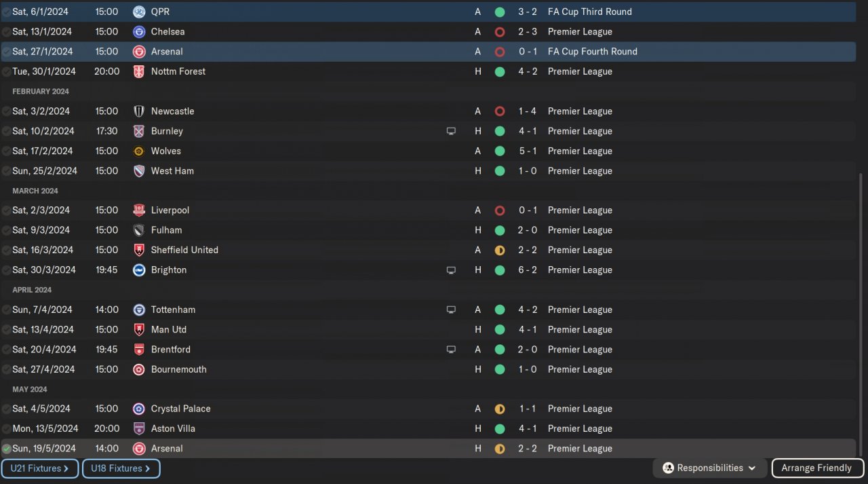Click the Aston Villa club crest
This screenshot has height=484, width=868.
139,429
